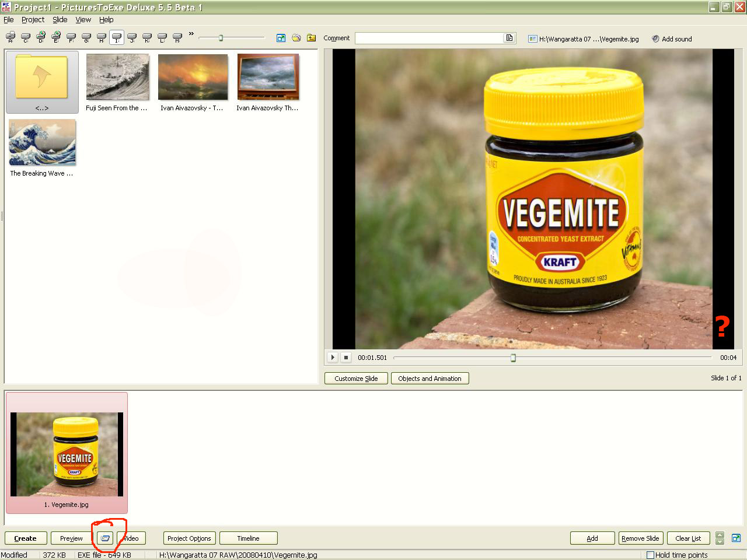
Task: Click the blue full-window file list icon
Action: pyautogui.click(x=281, y=38)
